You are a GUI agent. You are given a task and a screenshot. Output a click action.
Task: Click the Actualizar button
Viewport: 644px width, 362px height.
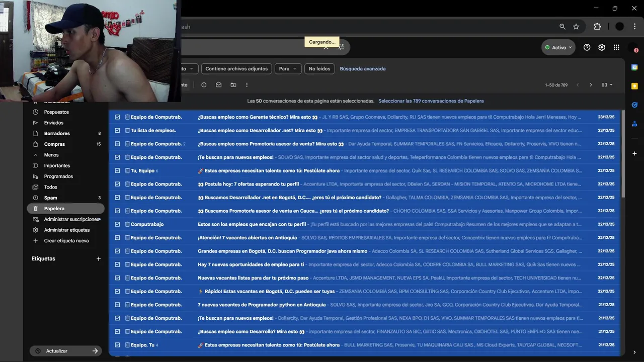(65, 351)
